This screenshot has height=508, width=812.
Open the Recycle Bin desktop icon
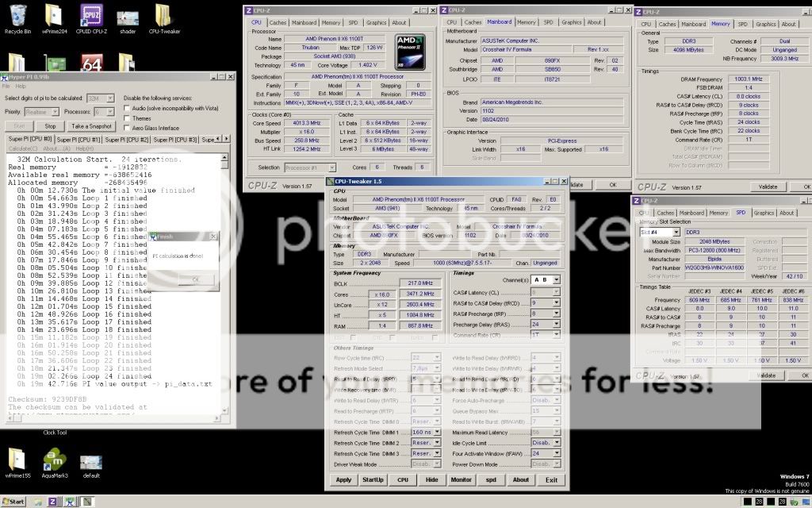[x=17, y=17]
